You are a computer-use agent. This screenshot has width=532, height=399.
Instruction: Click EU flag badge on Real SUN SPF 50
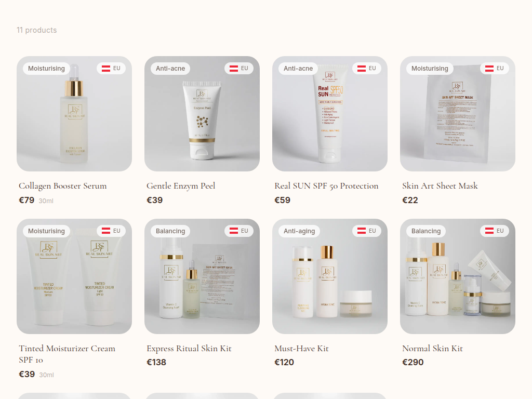point(367,68)
